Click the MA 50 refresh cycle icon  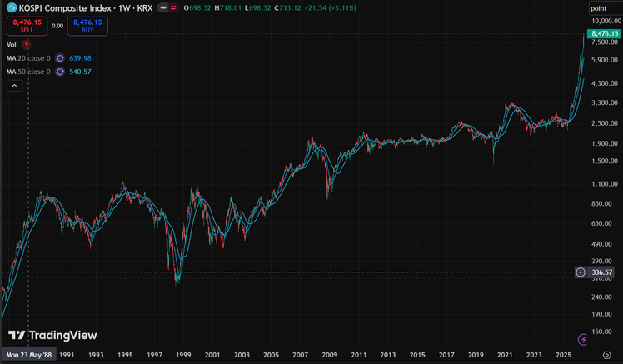point(60,72)
